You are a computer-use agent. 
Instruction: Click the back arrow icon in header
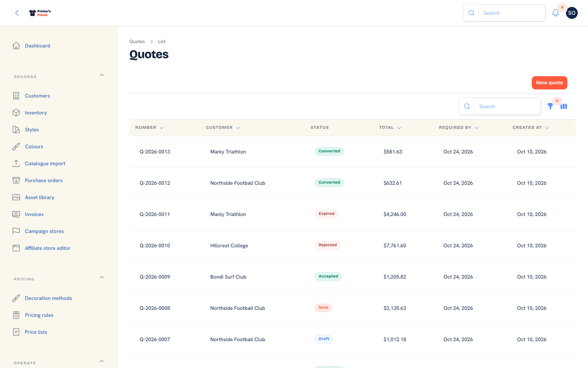tap(17, 13)
